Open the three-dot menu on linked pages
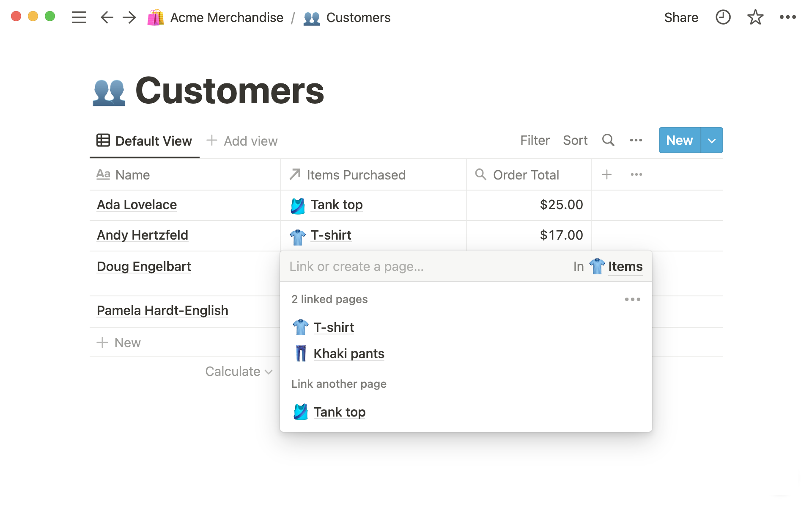Image resolution: width=812 pixels, height=508 pixels. [633, 299]
